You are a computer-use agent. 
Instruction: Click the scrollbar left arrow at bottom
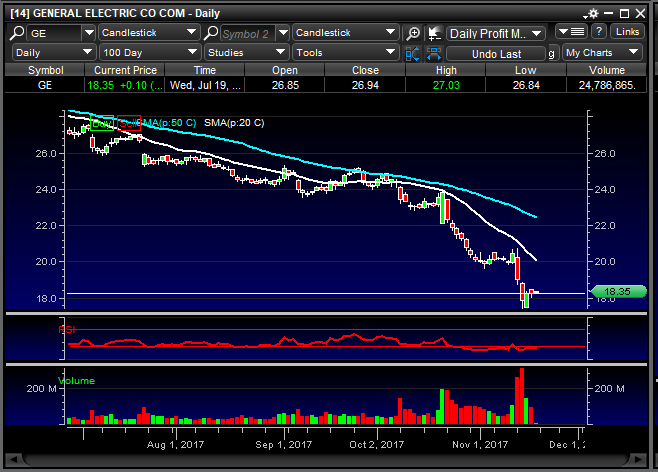13,459
